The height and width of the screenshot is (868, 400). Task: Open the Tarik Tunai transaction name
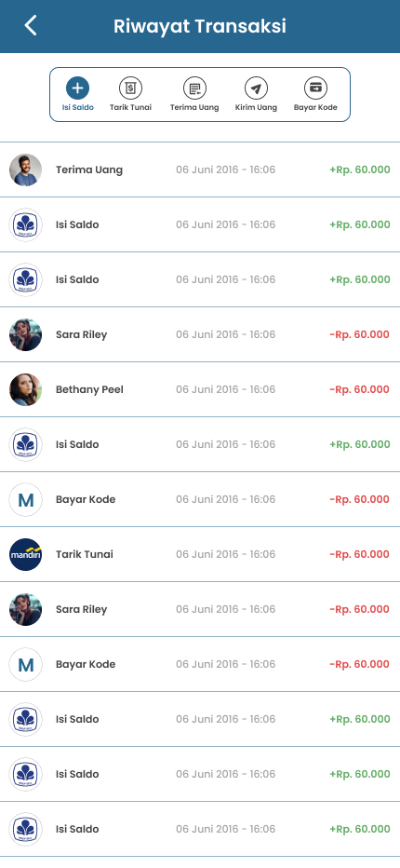pos(84,554)
